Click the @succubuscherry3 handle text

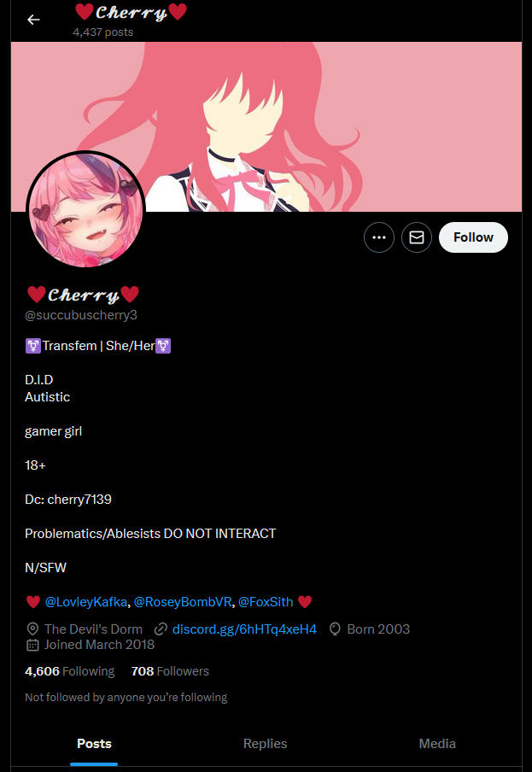81,315
